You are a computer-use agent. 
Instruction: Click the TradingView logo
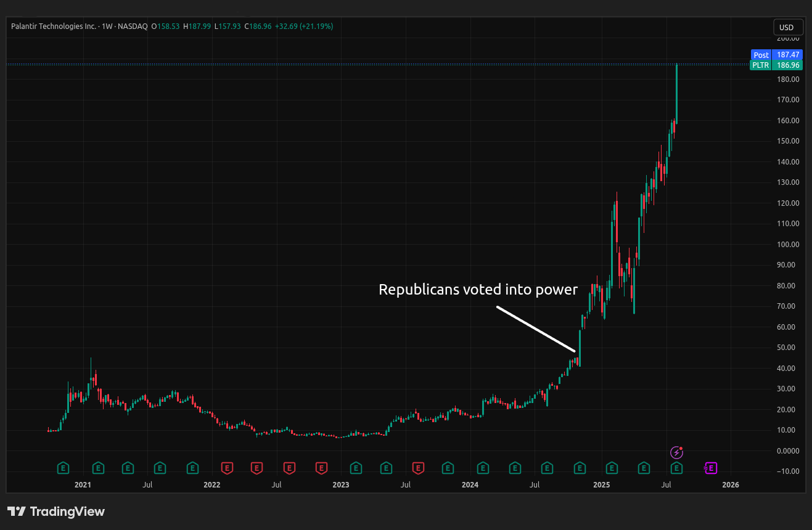56,512
